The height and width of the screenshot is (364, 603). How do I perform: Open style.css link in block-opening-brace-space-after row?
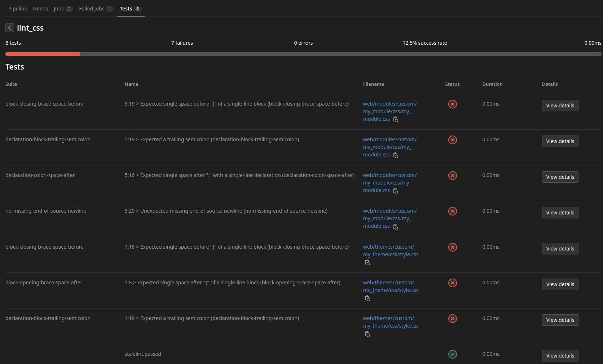[x=391, y=287]
